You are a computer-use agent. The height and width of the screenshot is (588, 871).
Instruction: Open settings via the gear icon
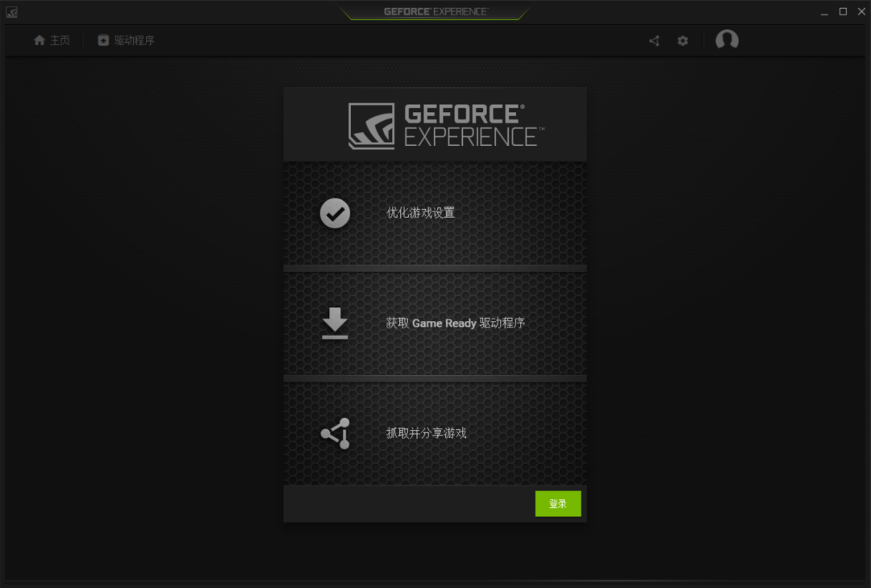[683, 40]
